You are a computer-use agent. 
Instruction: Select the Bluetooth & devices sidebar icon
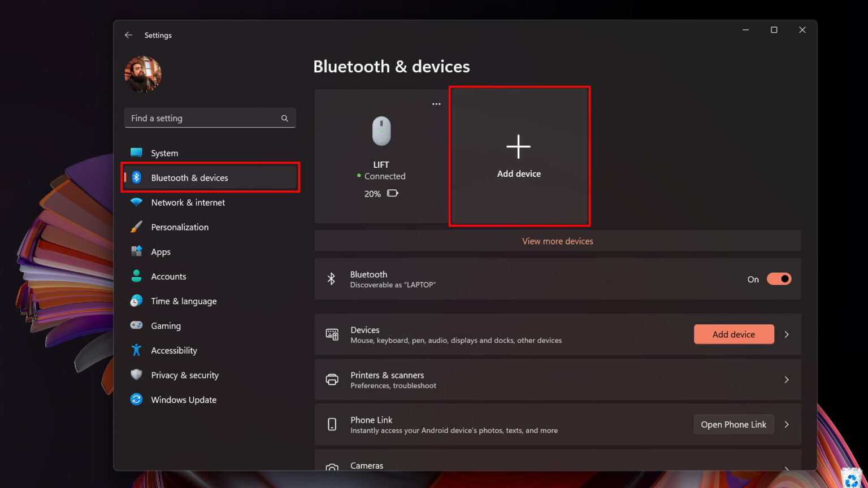click(137, 177)
